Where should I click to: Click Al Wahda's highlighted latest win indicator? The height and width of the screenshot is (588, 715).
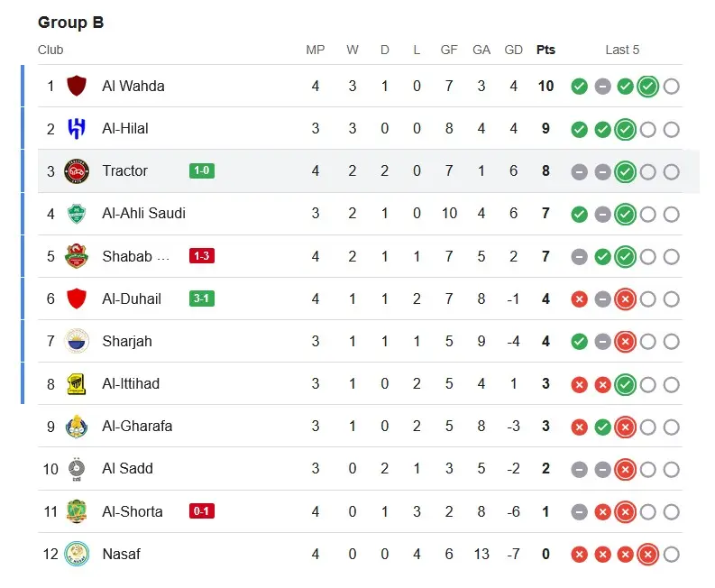(647, 87)
